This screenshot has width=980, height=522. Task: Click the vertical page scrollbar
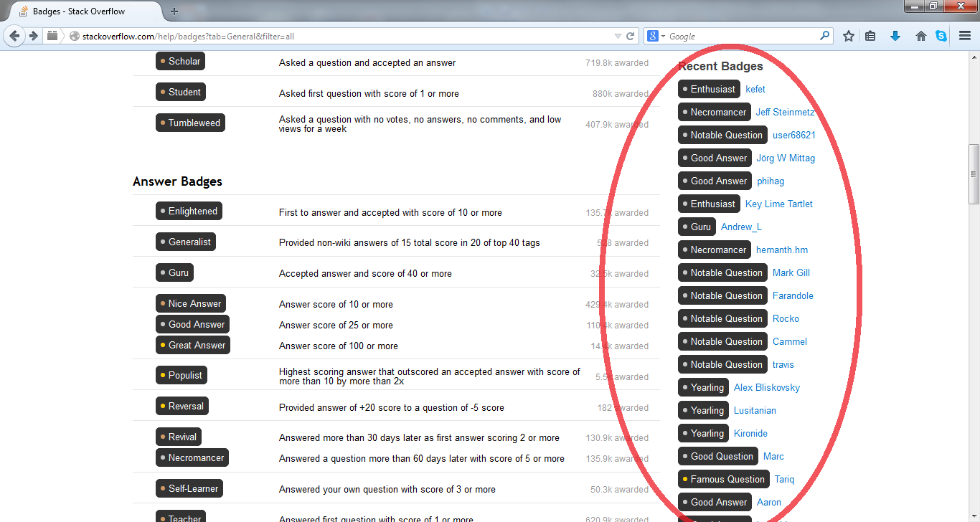pyautogui.click(x=974, y=172)
